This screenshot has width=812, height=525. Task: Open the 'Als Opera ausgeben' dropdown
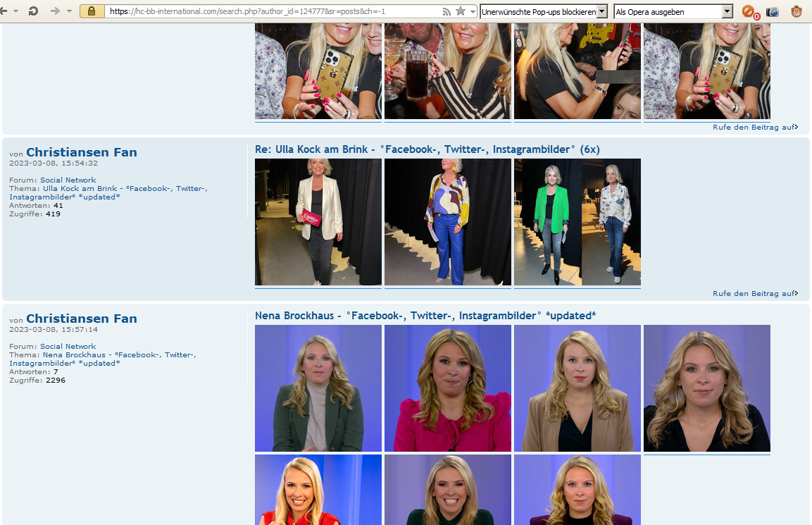coord(674,11)
